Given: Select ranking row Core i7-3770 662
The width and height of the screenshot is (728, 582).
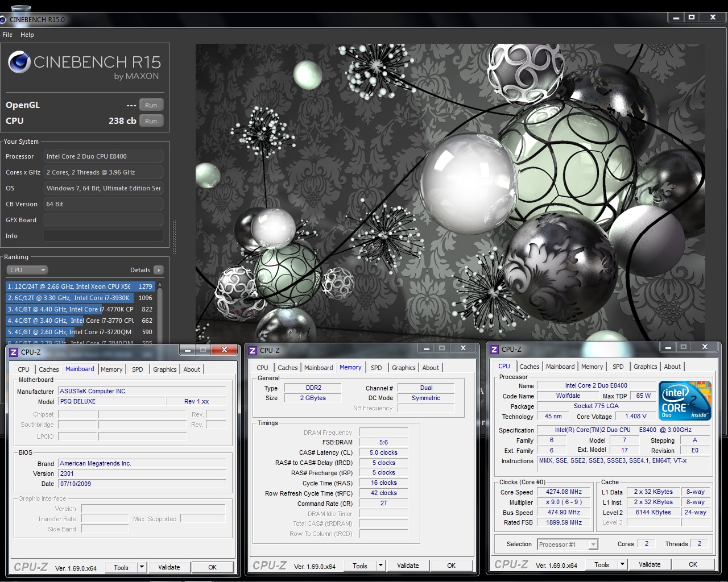Looking at the screenshot, I should 80,321.
